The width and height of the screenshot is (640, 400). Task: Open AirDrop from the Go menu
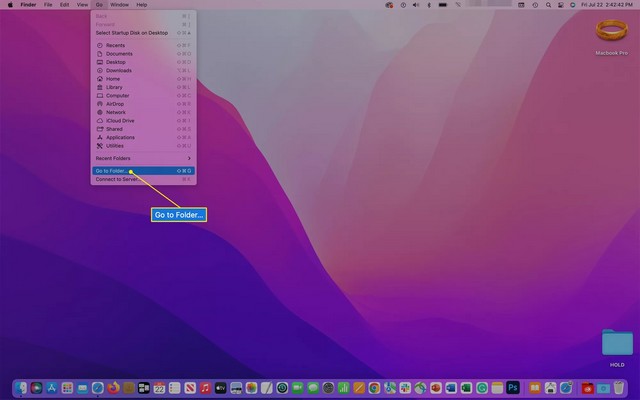pyautogui.click(x=116, y=103)
